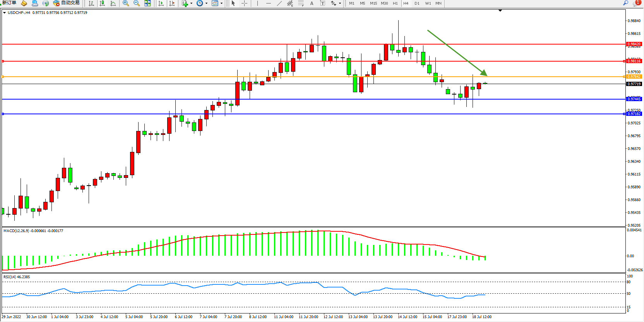Switch chart to candlestick display mode

[x=102, y=3]
